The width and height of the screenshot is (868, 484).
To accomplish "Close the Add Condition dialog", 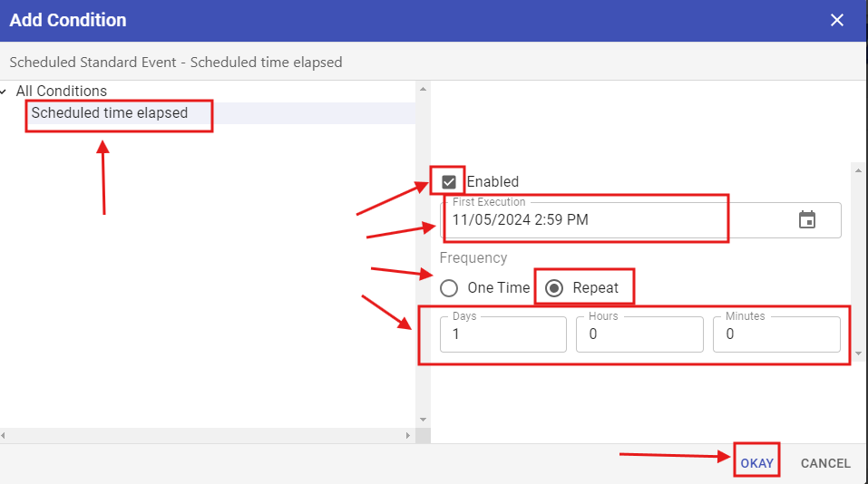I will (x=836, y=20).
